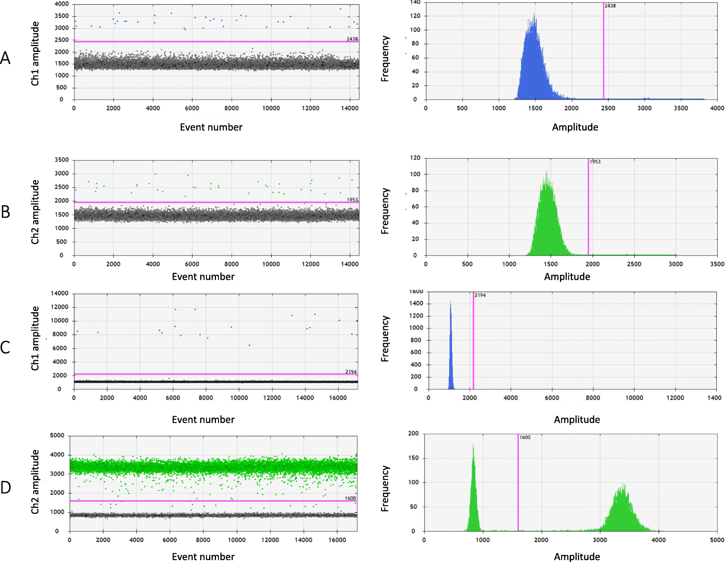Click the Event number label under panel B
The height and width of the screenshot is (562, 728).
(x=203, y=277)
